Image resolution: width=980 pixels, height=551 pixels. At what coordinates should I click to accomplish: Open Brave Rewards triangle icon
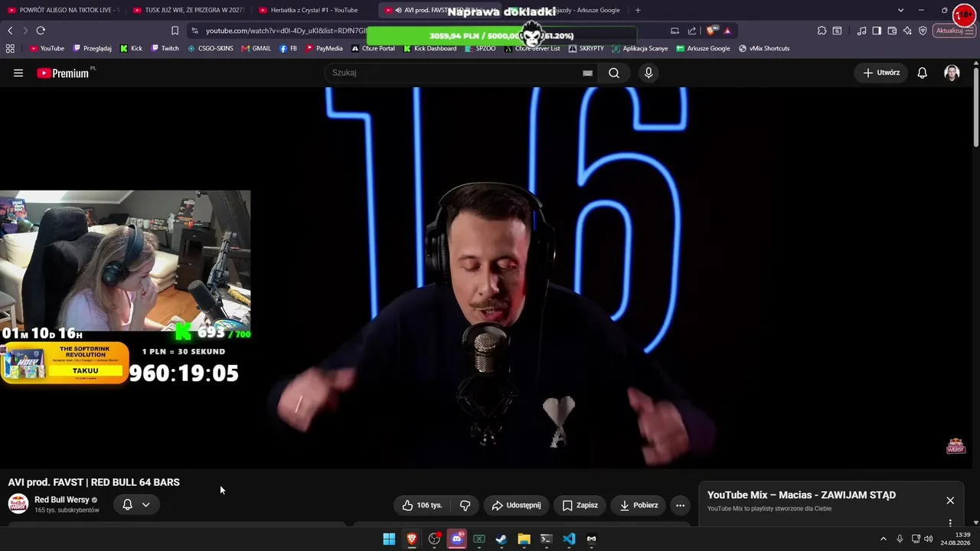(x=727, y=31)
